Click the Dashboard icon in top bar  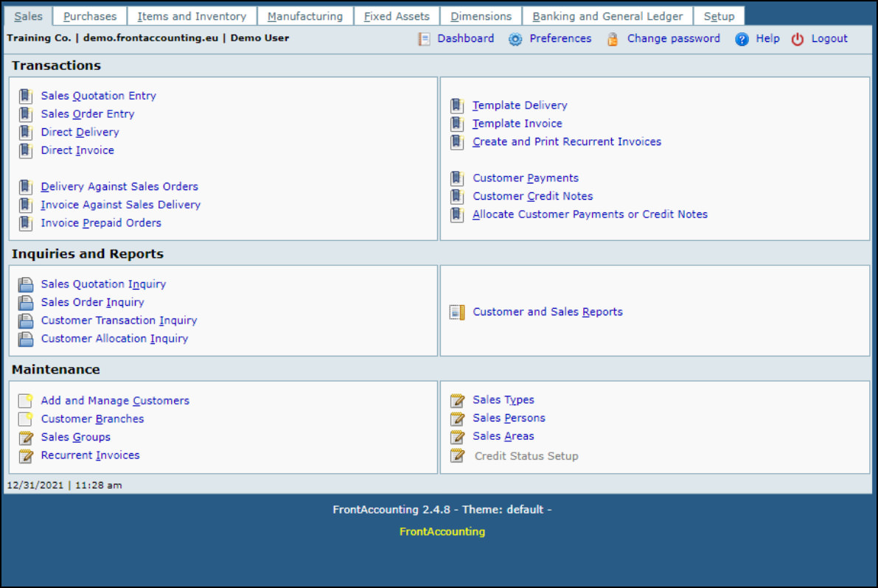pyautogui.click(x=424, y=39)
